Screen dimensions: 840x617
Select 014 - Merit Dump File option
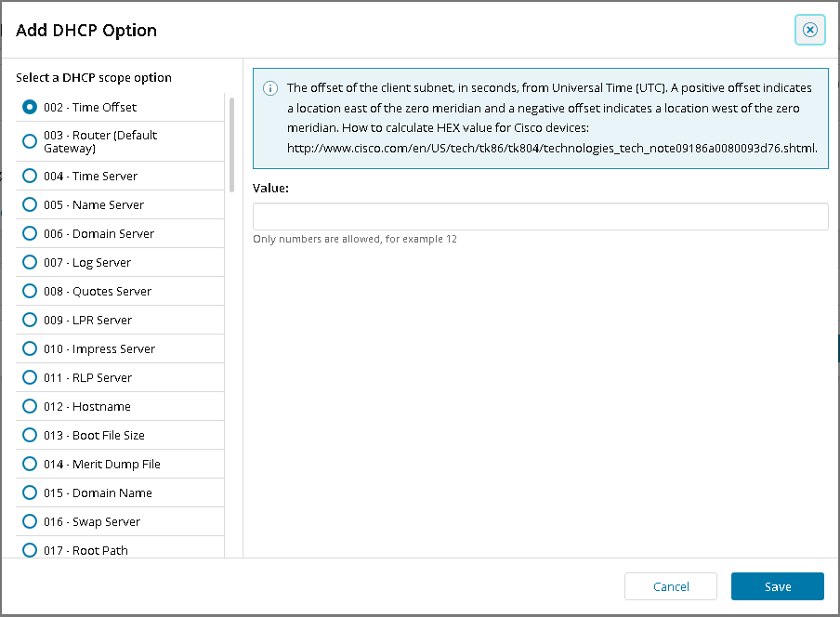click(30, 464)
